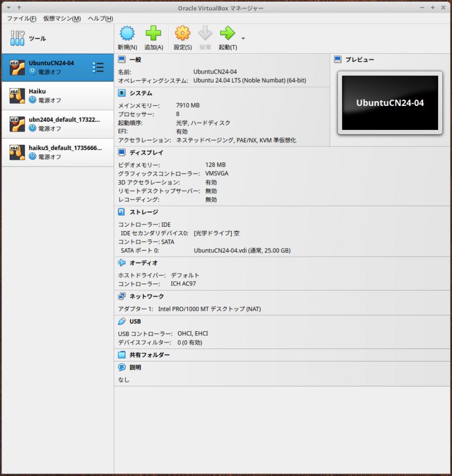The height and width of the screenshot is (476, 452).
Task: Start the VM with 起動(T) green arrow
Action: coord(228,33)
